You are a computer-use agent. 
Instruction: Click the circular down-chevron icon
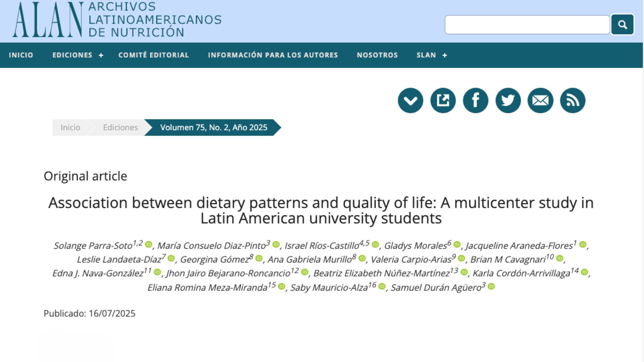click(411, 101)
